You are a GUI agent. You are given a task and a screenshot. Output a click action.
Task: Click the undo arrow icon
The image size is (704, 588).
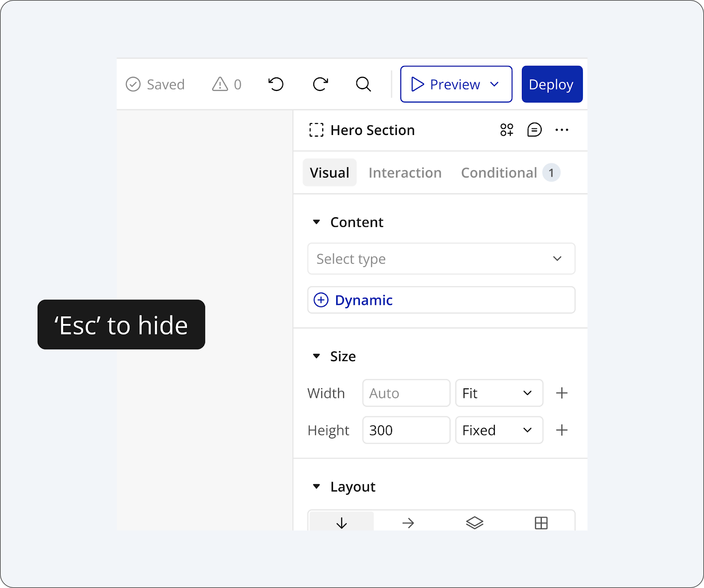pyautogui.click(x=276, y=84)
